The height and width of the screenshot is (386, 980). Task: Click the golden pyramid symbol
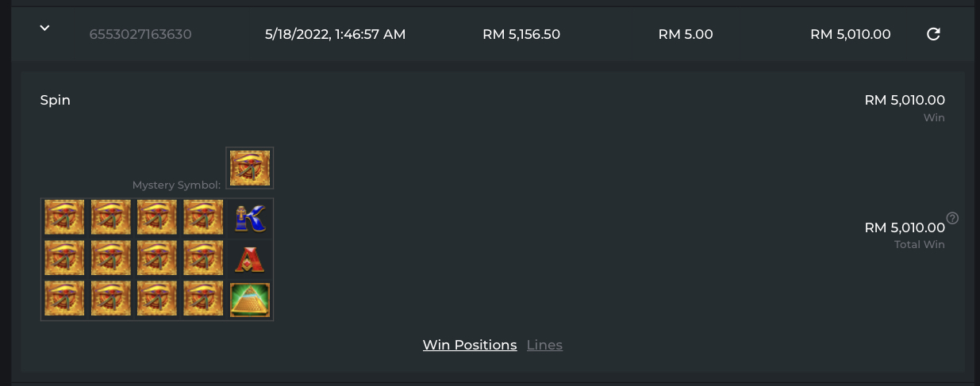click(x=250, y=300)
